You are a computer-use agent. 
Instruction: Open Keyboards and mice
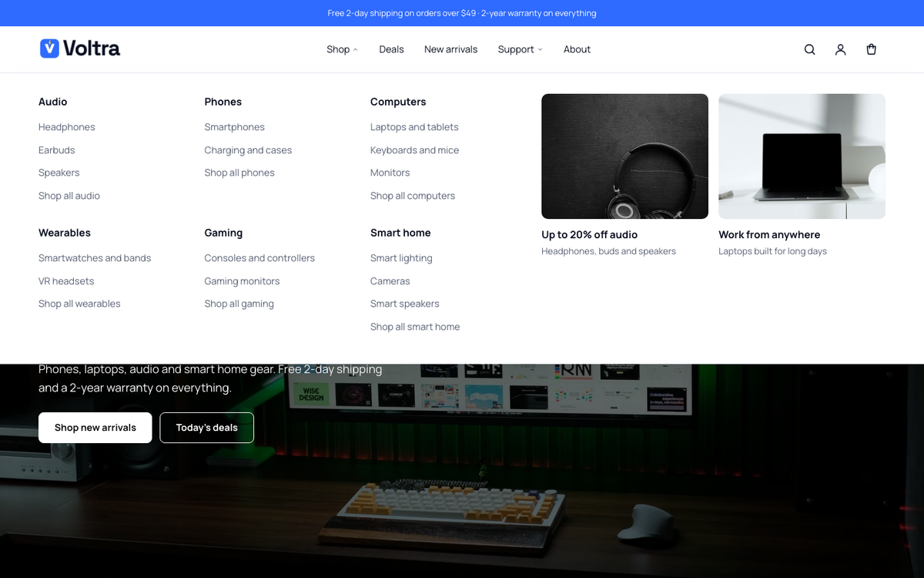click(414, 150)
